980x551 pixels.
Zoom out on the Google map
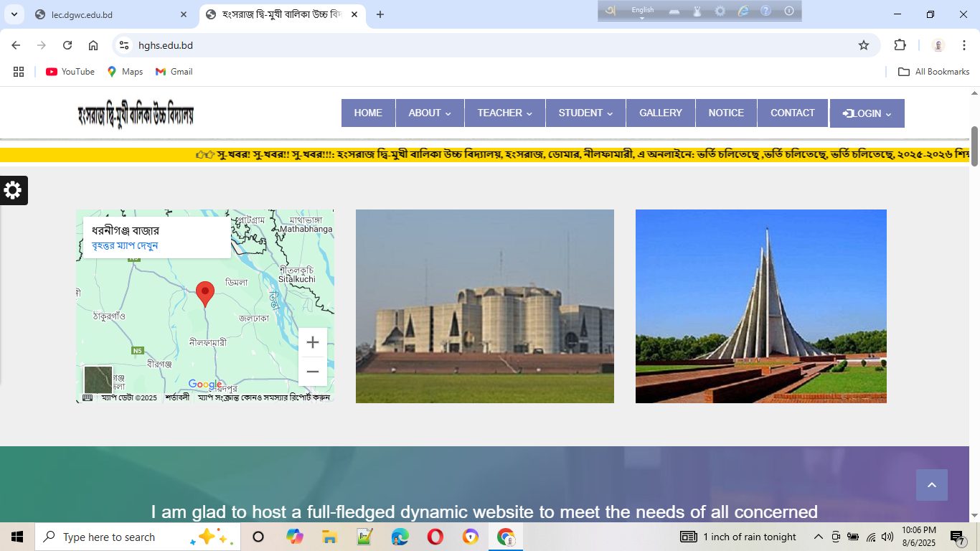tap(312, 372)
